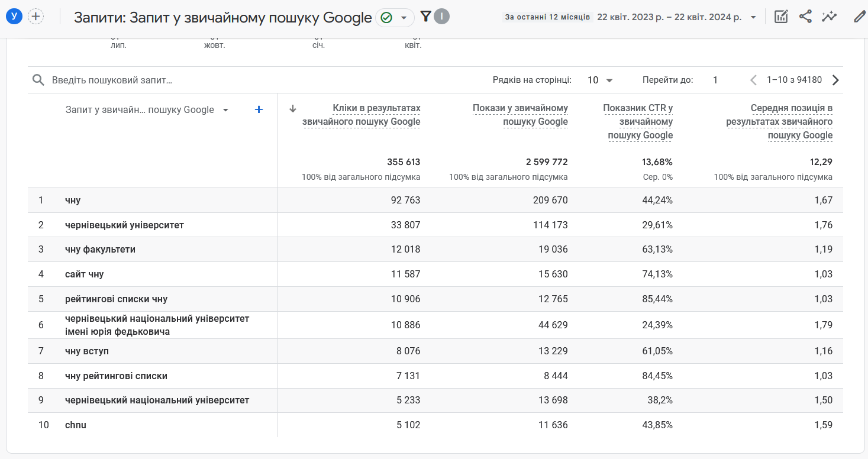This screenshot has height=459, width=868.
Task: Share this report via share icon
Action: [805, 17]
